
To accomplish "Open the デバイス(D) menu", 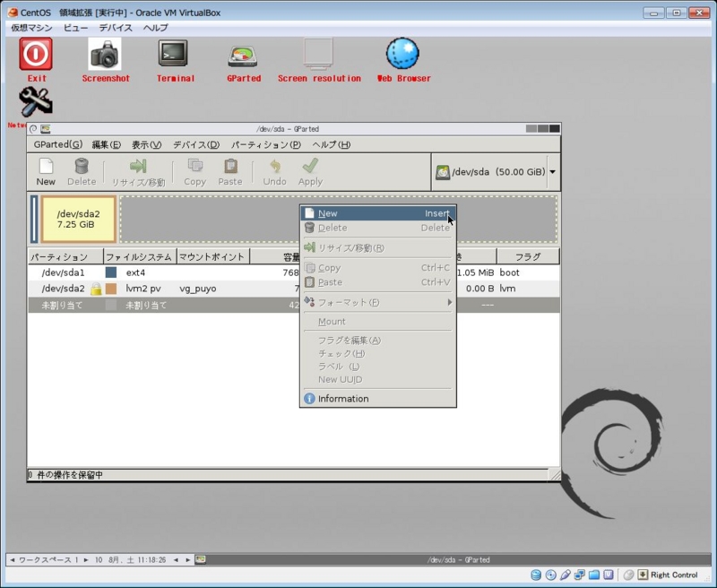I will [195, 144].
